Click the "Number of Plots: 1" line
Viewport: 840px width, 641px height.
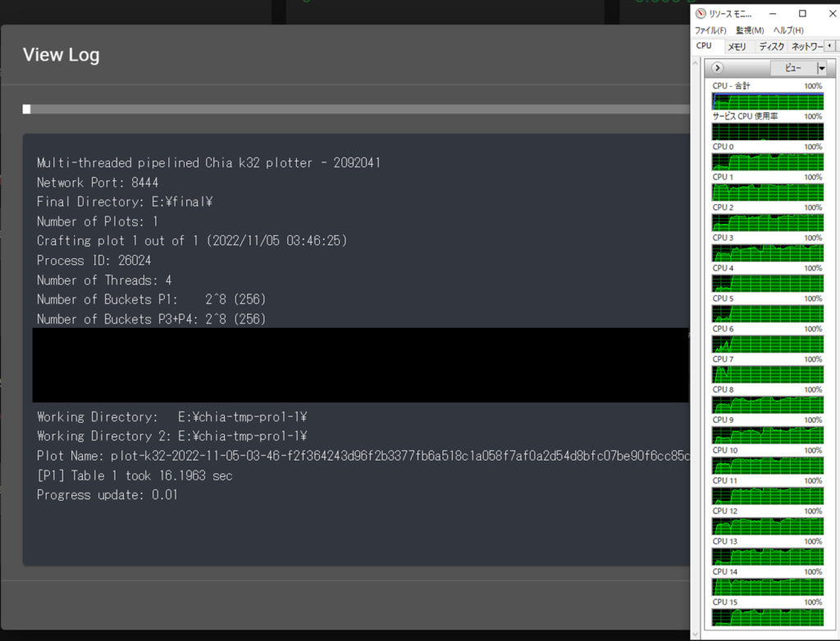pos(98,221)
